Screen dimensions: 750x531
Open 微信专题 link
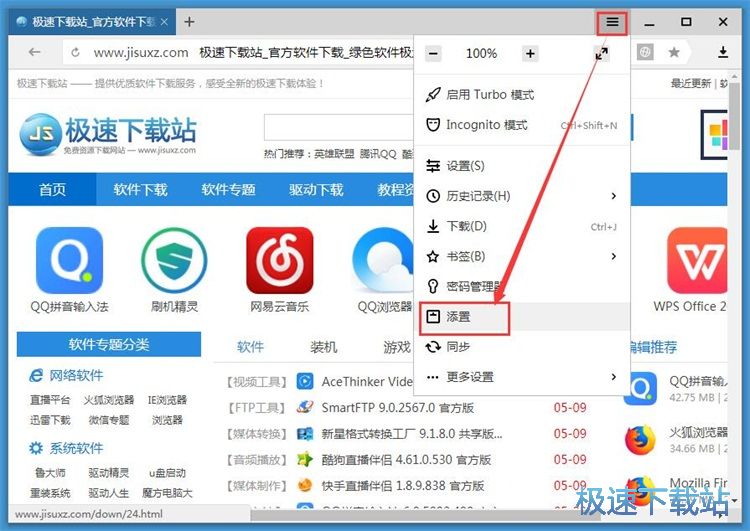coord(109,420)
